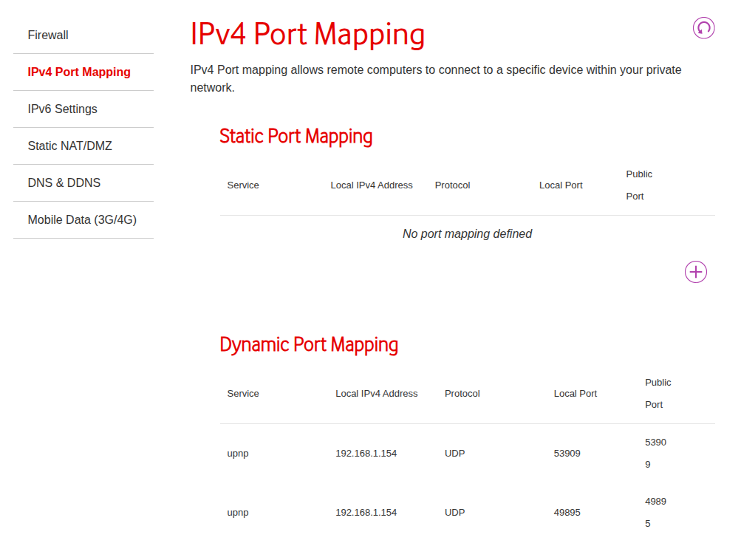
Task: Click the Local IPv4 Address header in the dynamic table
Action: pyautogui.click(x=376, y=394)
